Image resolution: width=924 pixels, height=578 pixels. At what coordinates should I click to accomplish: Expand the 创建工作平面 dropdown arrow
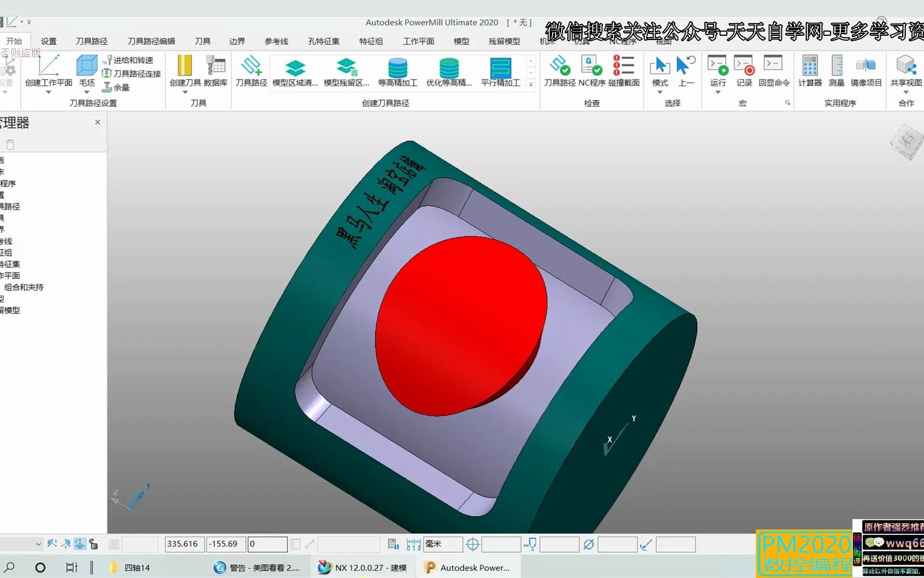click(x=49, y=92)
